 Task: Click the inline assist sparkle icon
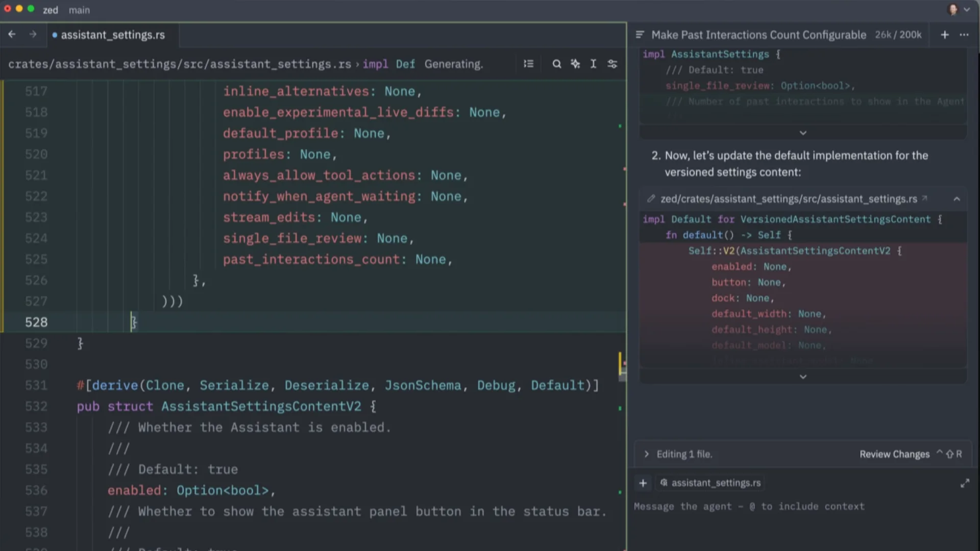pos(575,64)
